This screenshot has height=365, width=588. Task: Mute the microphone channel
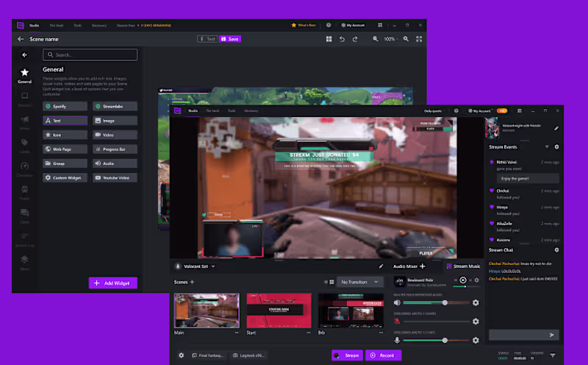click(x=397, y=340)
